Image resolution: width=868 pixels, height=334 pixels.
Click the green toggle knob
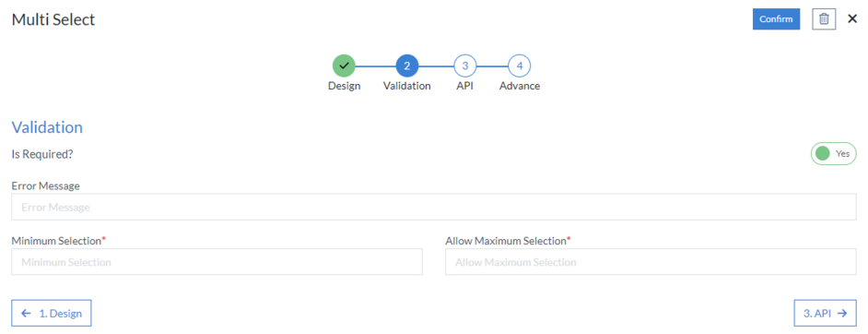point(823,153)
